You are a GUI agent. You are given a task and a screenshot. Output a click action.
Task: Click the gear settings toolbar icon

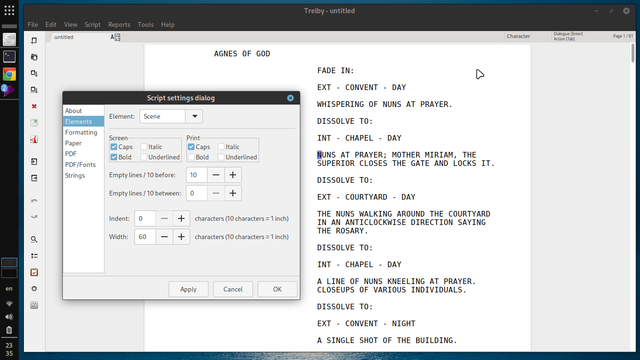(34, 289)
